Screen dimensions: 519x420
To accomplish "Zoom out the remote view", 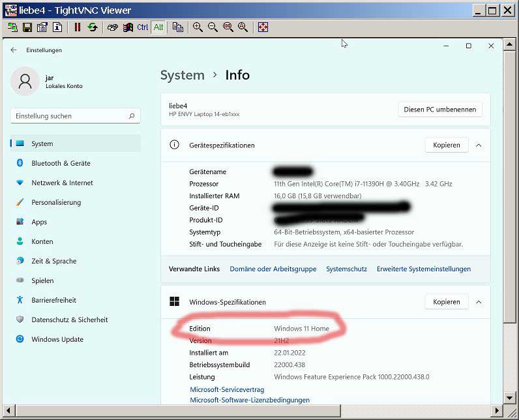I will (x=213, y=27).
